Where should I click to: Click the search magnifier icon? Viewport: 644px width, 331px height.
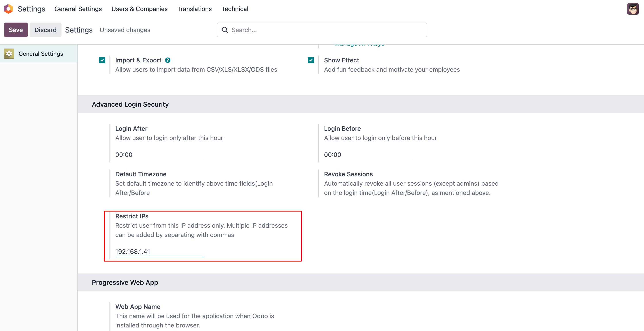tap(225, 30)
